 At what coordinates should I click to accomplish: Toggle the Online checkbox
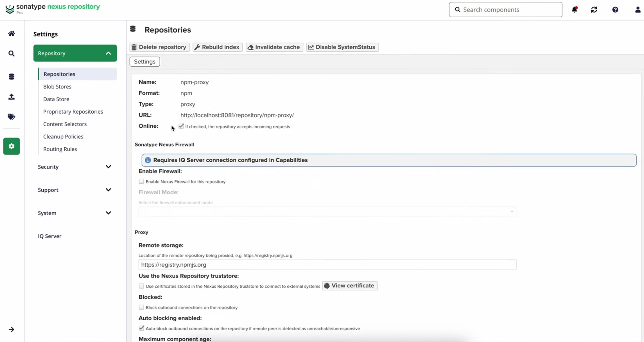tap(181, 126)
